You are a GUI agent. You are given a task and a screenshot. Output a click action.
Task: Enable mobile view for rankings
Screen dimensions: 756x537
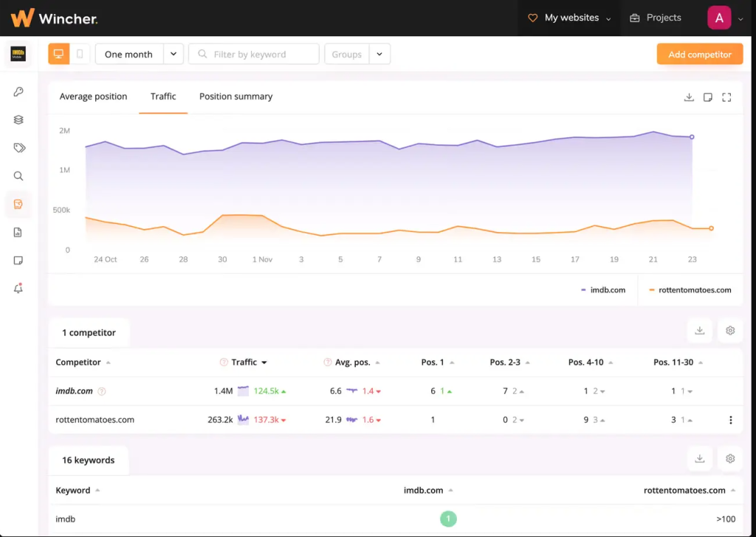[x=78, y=53]
